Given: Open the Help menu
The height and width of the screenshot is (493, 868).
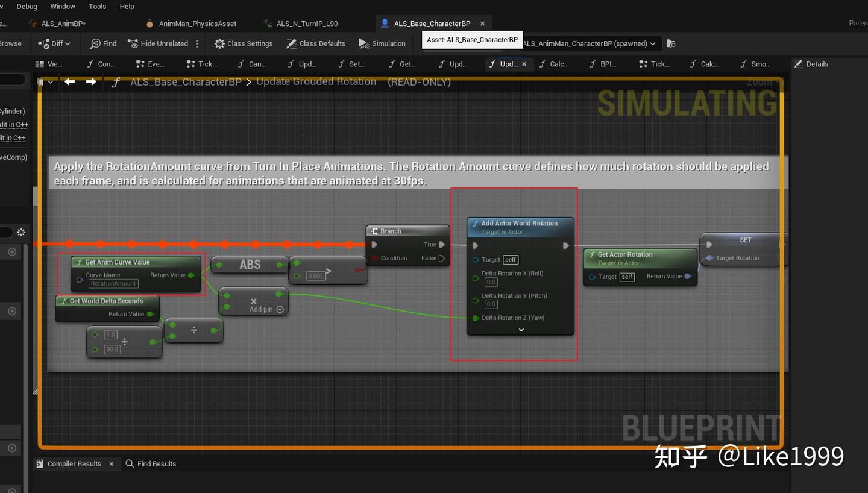Looking at the screenshot, I should 127,6.
